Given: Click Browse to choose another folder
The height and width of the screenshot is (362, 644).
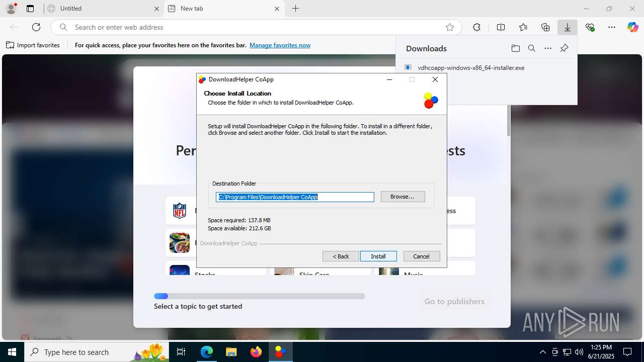Looking at the screenshot, I should 403,197.
